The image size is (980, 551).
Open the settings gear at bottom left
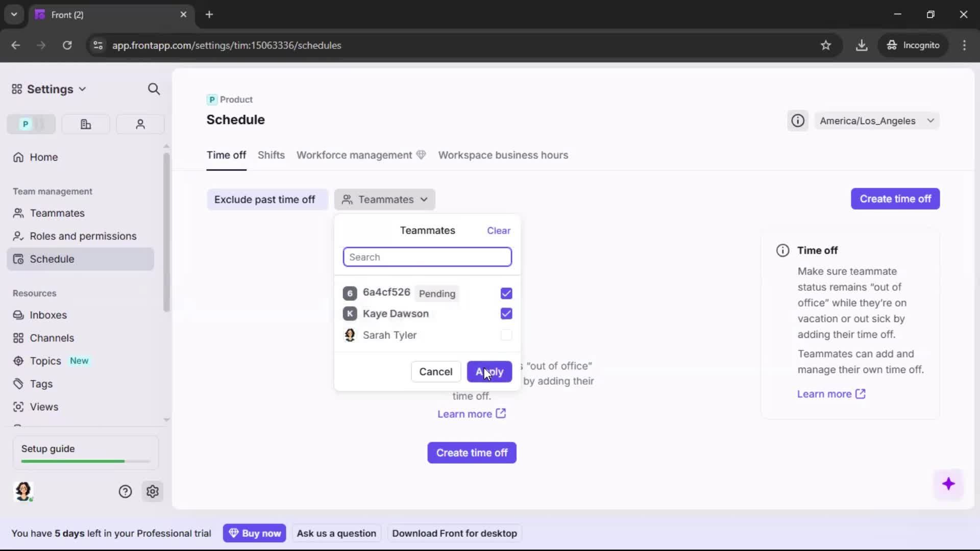tap(153, 491)
